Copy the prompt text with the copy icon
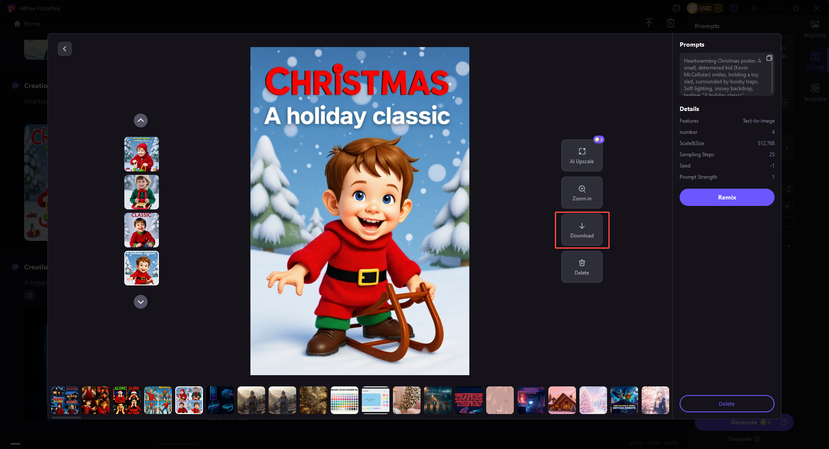The width and height of the screenshot is (829, 449). (769, 58)
